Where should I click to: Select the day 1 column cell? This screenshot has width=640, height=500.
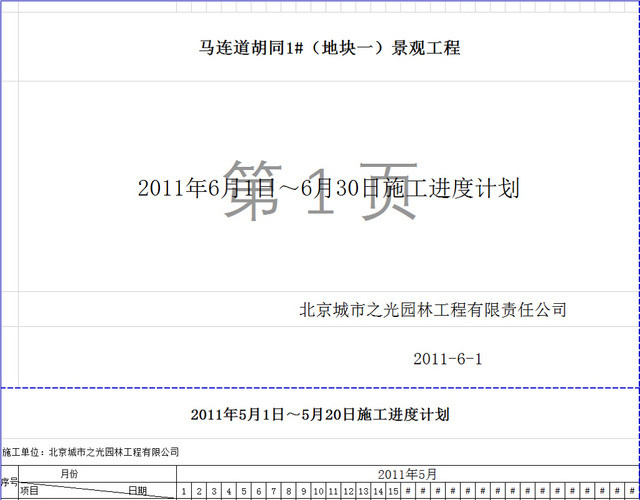point(184,491)
